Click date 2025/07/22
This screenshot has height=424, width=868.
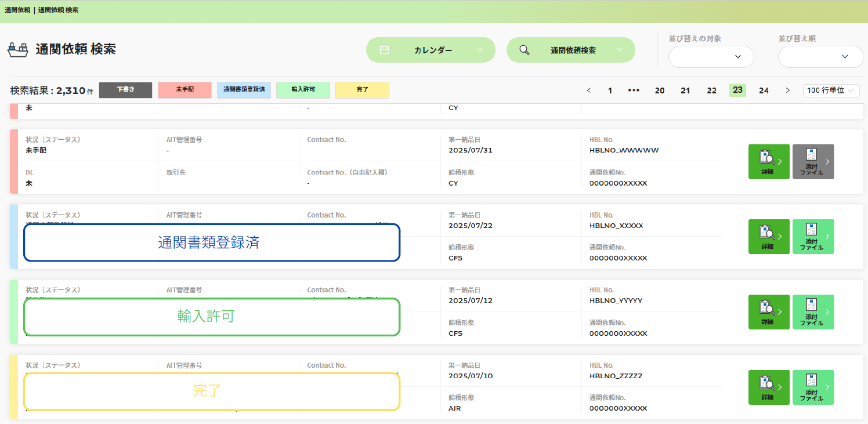(x=471, y=226)
